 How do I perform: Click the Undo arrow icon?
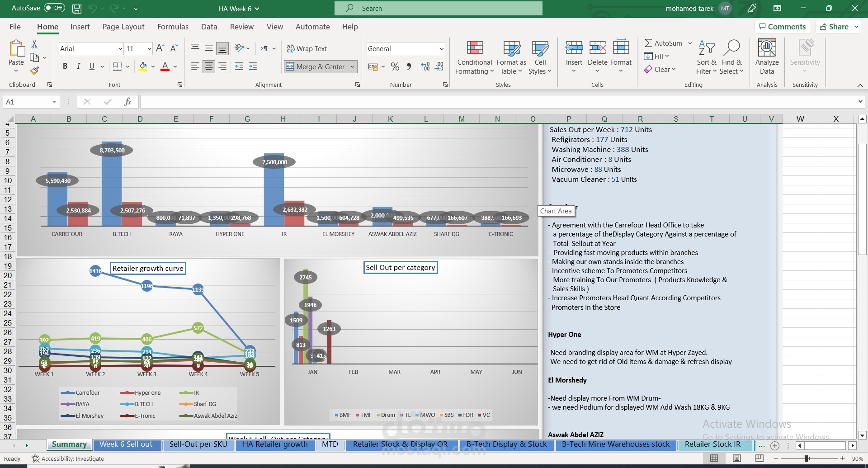point(92,8)
